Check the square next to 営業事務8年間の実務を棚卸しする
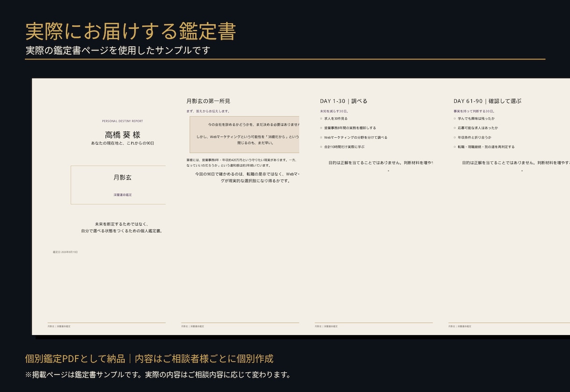This screenshot has width=570, height=392. [x=321, y=128]
